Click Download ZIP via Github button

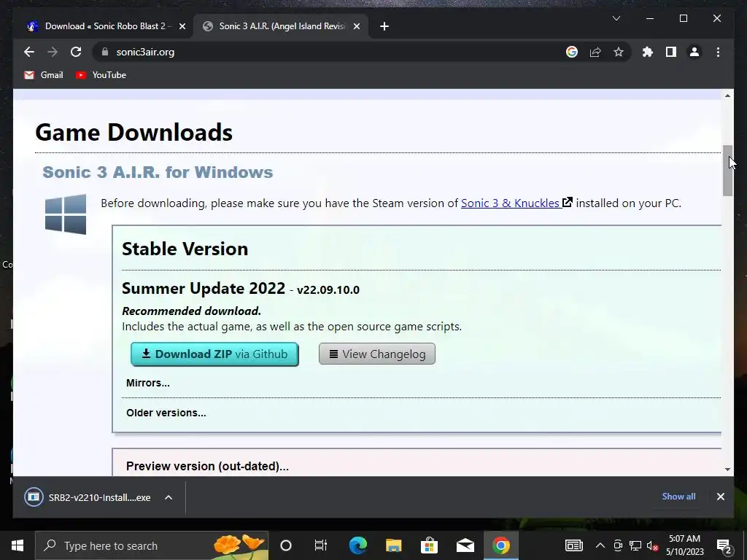(215, 354)
